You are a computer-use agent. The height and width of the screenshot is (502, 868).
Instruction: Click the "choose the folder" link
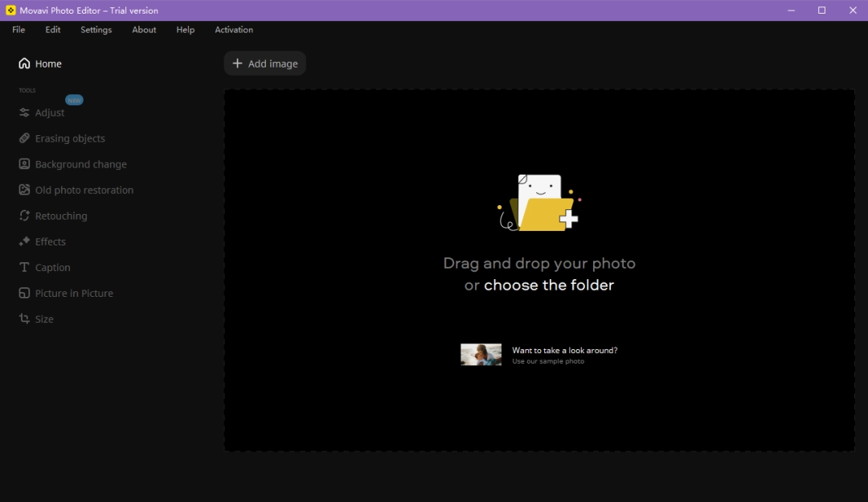coord(549,285)
